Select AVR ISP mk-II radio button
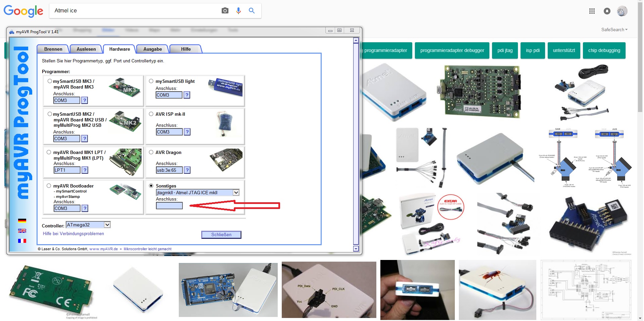Screen dimensions: 644x321 [151, 114]
